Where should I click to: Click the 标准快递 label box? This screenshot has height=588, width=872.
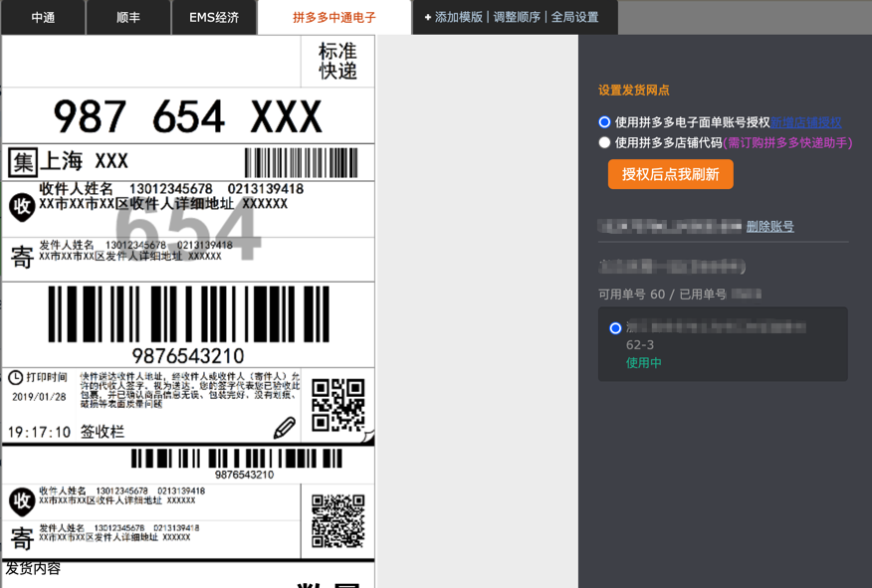(337, 61)
